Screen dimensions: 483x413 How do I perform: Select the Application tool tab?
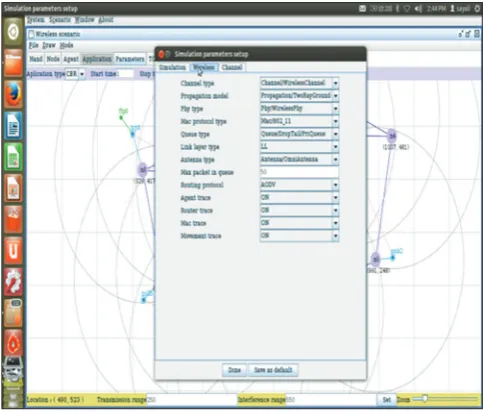click(x=97, y=59)
